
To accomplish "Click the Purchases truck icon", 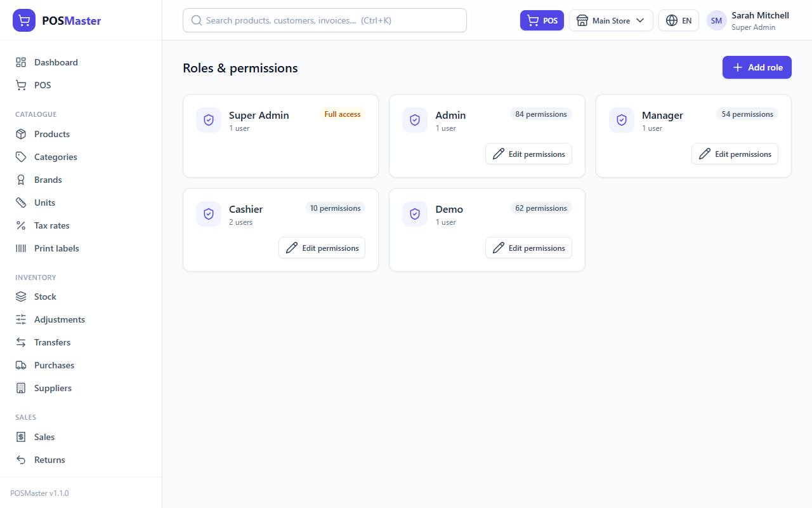I will 21,365.
